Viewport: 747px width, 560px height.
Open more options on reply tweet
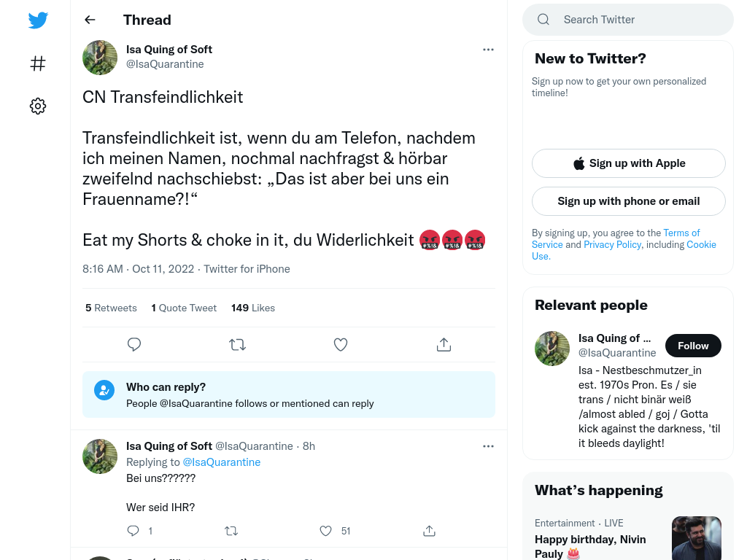click(x=488, y=446)
